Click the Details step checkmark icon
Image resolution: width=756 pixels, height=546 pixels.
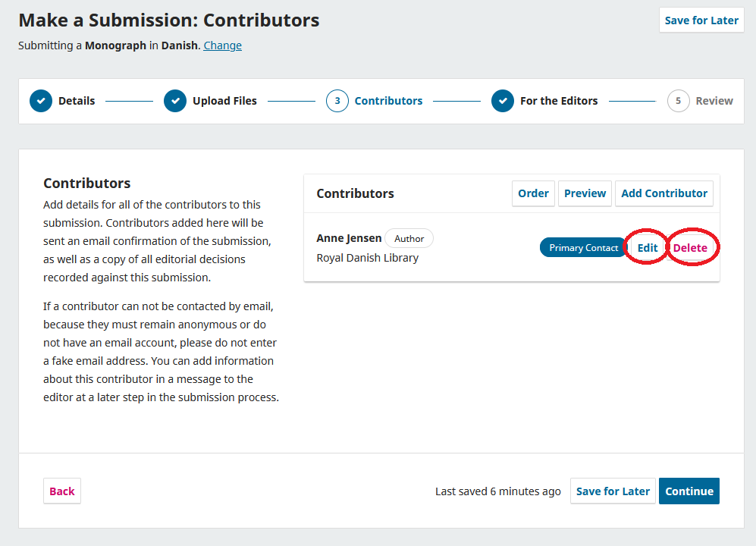tap(41, 101)
